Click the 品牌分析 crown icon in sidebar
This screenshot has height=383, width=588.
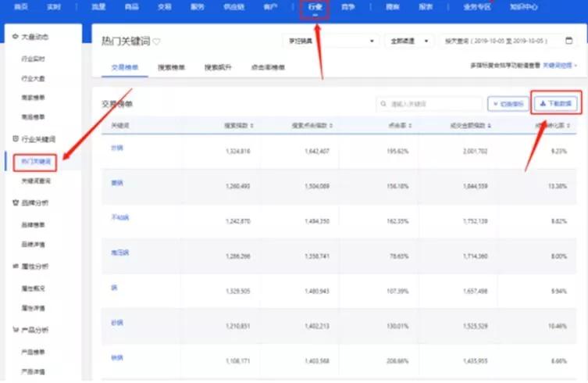click(x=16, y=202)
